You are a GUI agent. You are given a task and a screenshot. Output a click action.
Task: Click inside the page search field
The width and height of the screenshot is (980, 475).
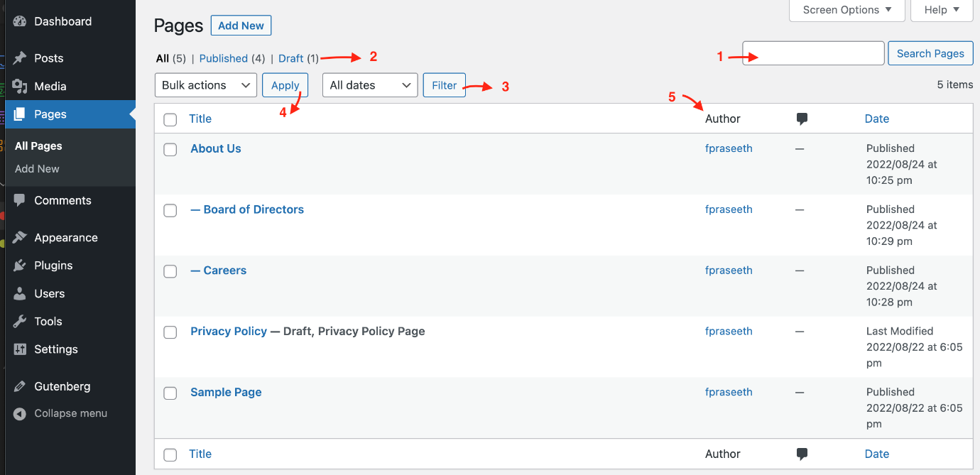(x=813, y=53)
